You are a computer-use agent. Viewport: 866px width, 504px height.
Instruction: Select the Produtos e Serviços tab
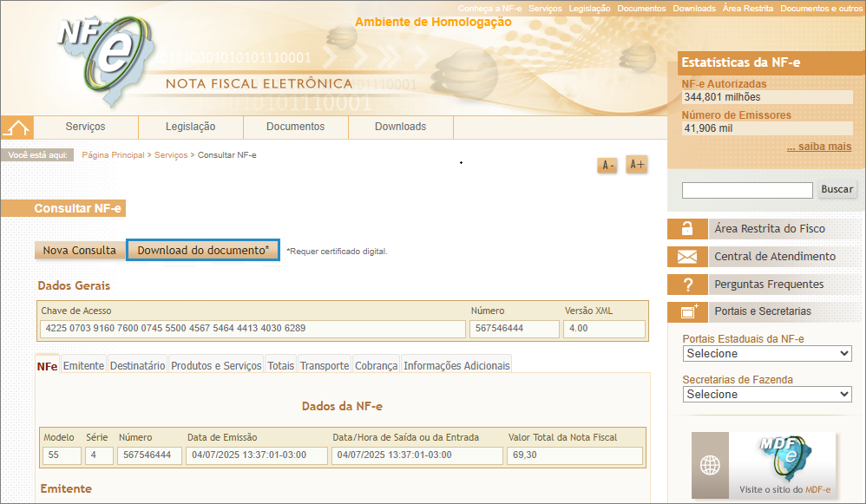click(x=216, y=366)
